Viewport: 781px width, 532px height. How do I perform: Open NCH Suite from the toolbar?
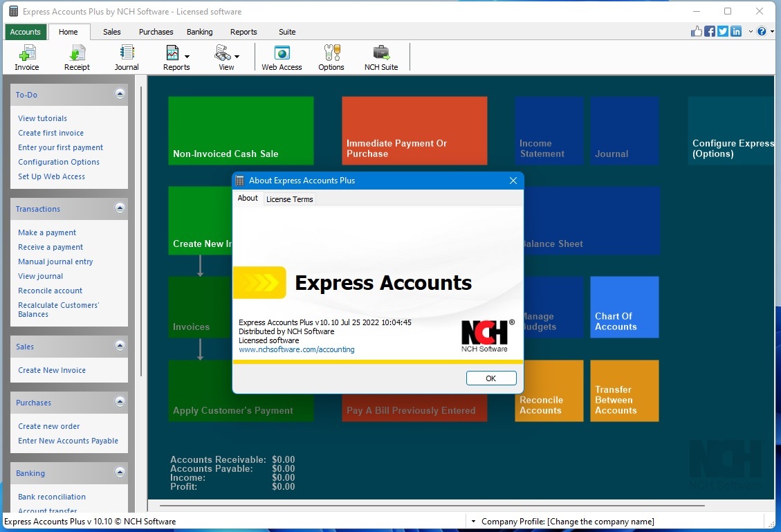point(381,57)
